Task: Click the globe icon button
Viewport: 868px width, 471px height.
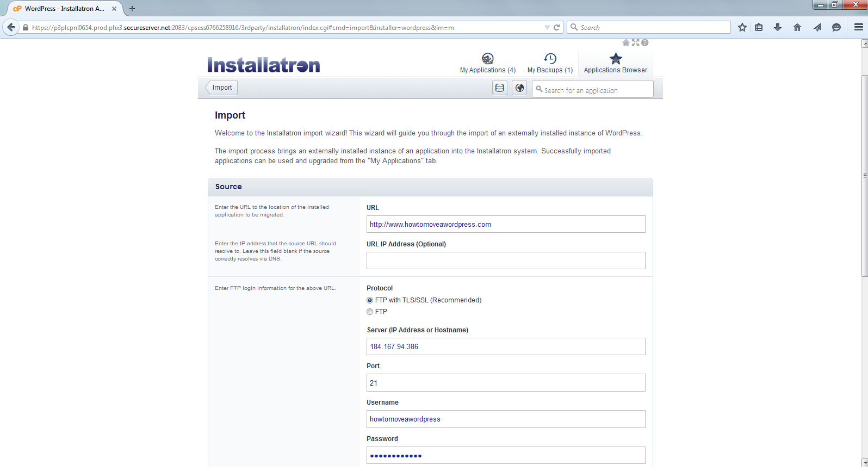Action: pos(520,88)
